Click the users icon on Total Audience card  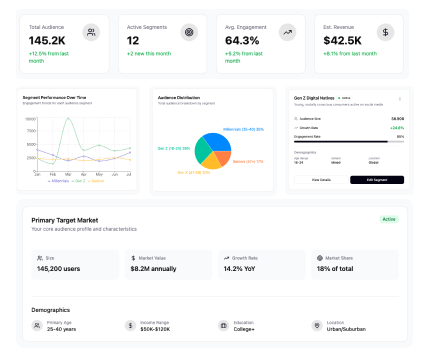(x=91, y=32)
